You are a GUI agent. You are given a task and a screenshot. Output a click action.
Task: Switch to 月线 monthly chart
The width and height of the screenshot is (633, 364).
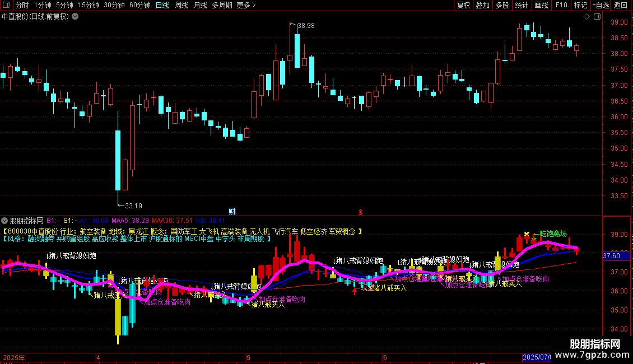pyautogui.click(x=200, y=5)
